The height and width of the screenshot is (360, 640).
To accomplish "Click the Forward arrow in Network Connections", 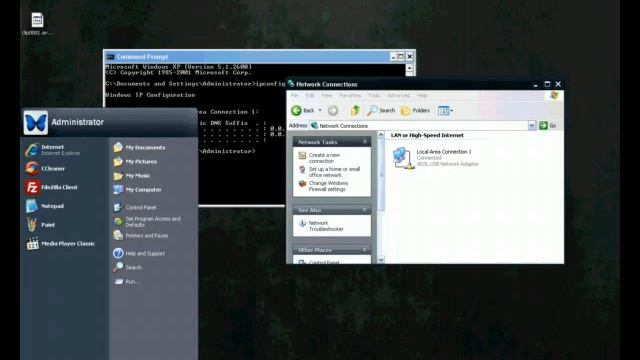I will pyautogui.click(x=333, y=111).
